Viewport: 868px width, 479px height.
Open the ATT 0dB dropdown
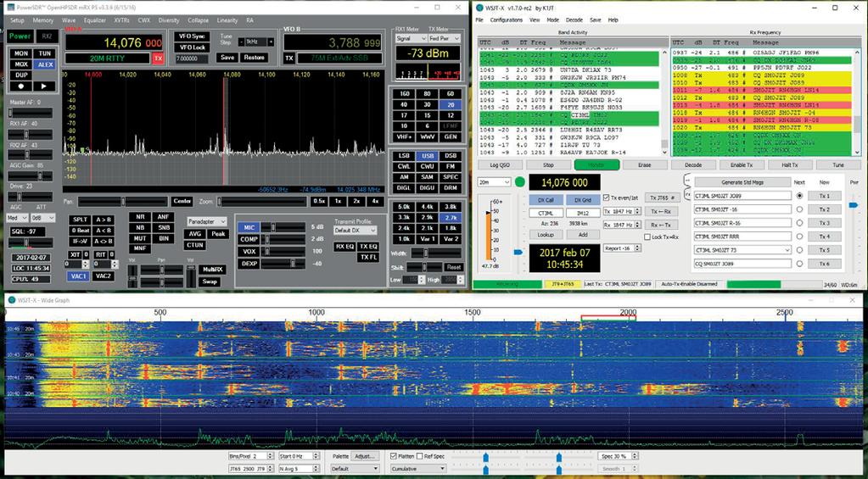click(42, 218)
